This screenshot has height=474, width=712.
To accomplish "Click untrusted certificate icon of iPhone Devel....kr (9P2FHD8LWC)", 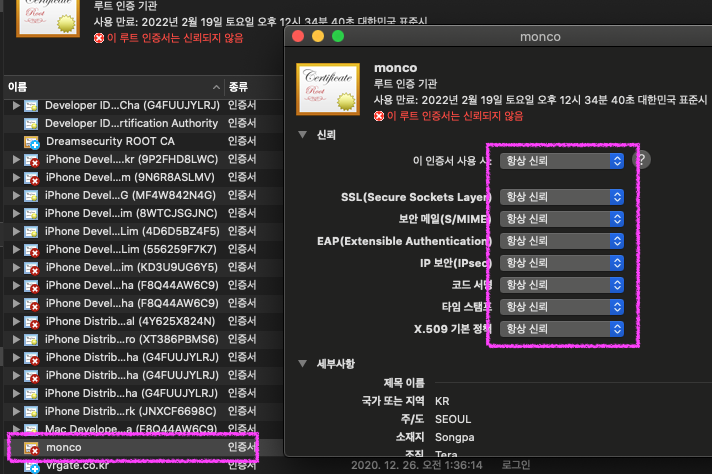I will pyautogui.click(x=31, y=160).
